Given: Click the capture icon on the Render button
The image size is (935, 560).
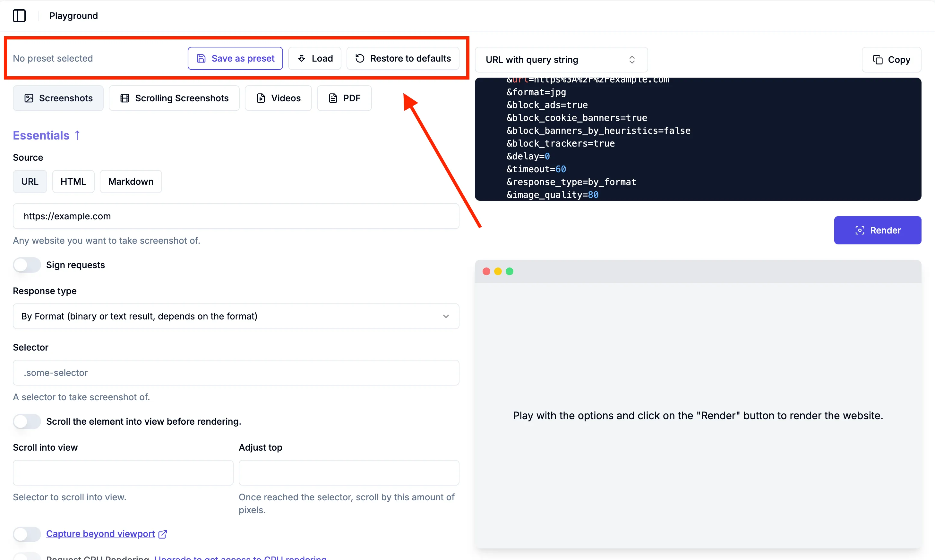Looking at the screenshot, I should (860, 230).
